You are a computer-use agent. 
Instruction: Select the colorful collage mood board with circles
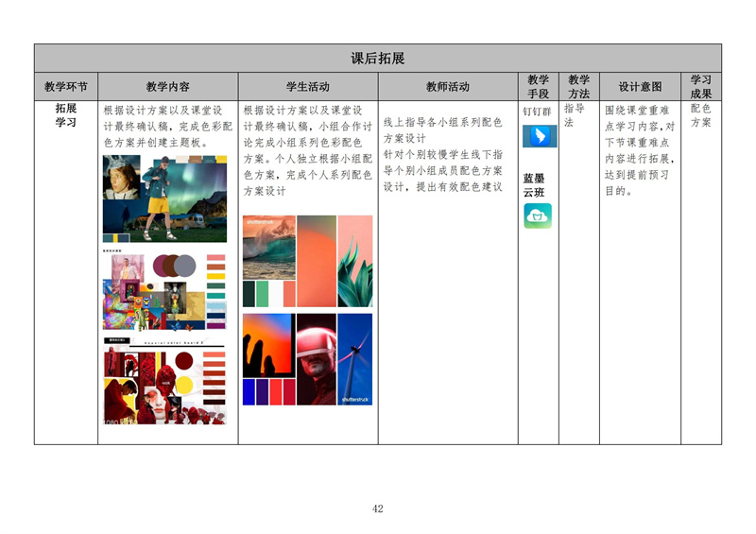click(x=164, y=291)
